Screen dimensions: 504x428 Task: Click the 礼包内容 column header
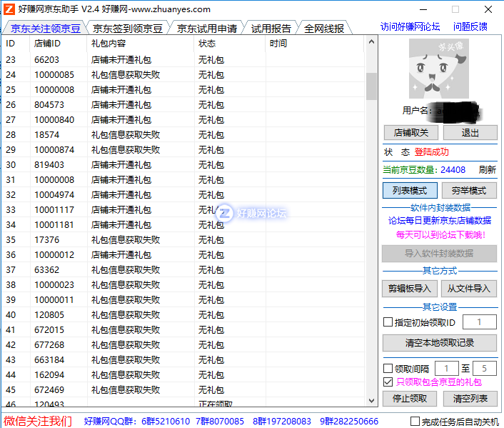141,44
